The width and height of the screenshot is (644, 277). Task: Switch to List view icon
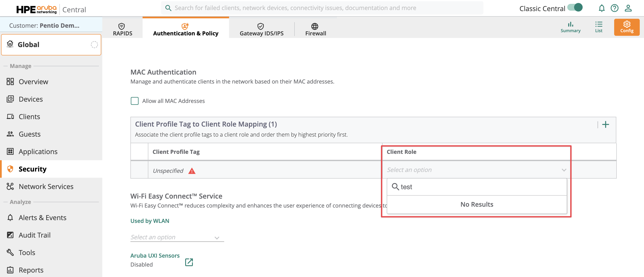click(598, 27)
